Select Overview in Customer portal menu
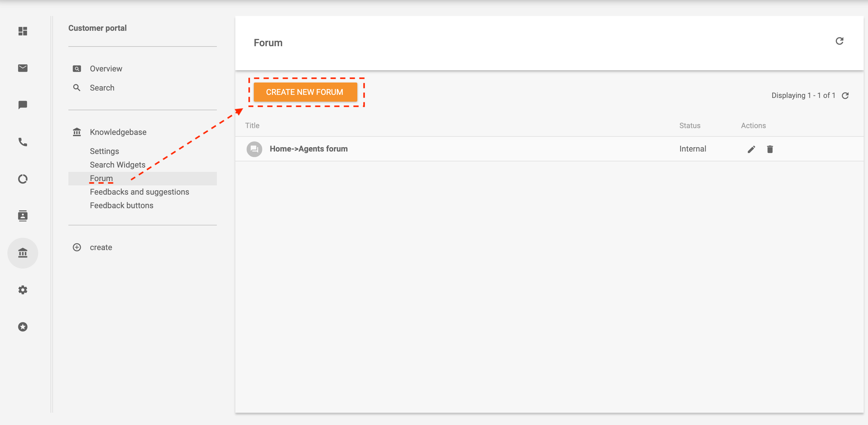Image resolution: width=868 pixels, height=425 pixels. click(x=106, y=69)
